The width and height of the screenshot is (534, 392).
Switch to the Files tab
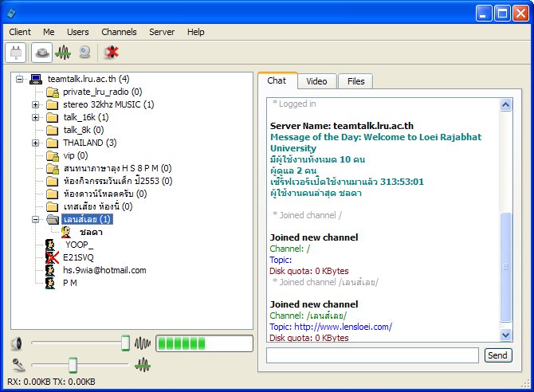[x=355, y=81]
